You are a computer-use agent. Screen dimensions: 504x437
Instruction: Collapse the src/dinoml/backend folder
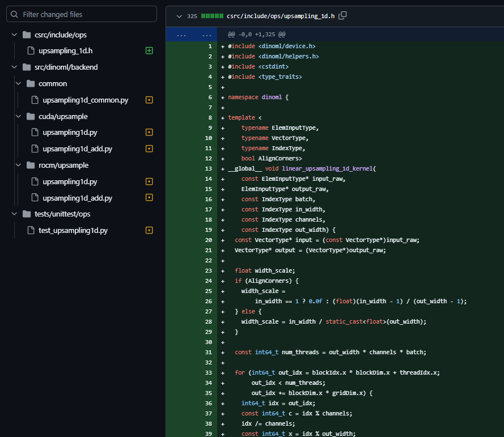(x=14, y=67)
